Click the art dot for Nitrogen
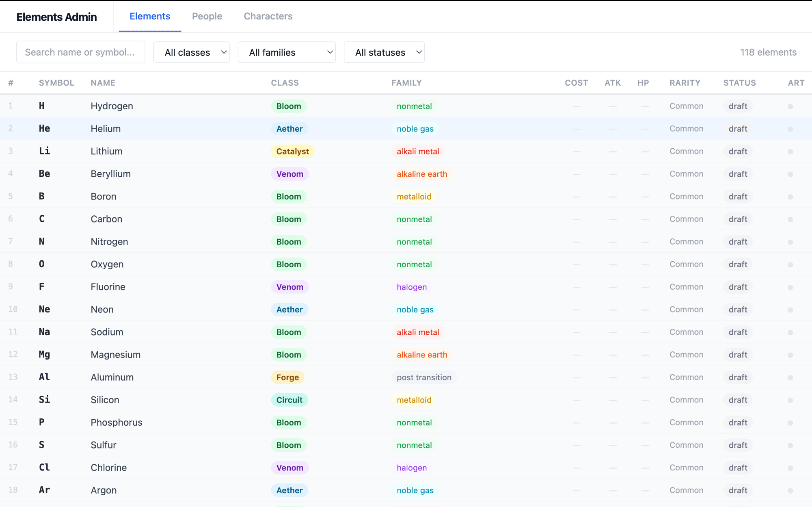The width and height of the screenshot is (812, 507). click(790, 242)
